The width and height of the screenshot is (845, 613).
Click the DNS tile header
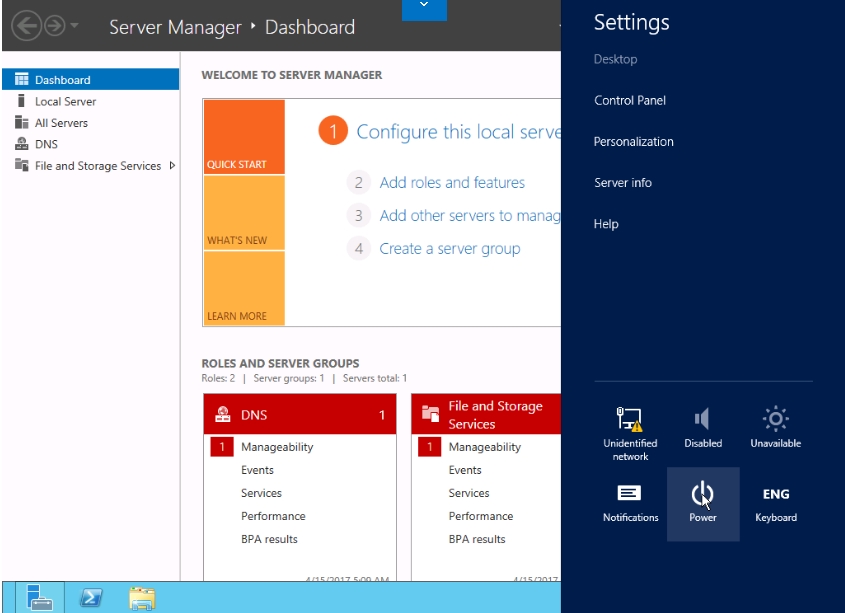point(300,414)
